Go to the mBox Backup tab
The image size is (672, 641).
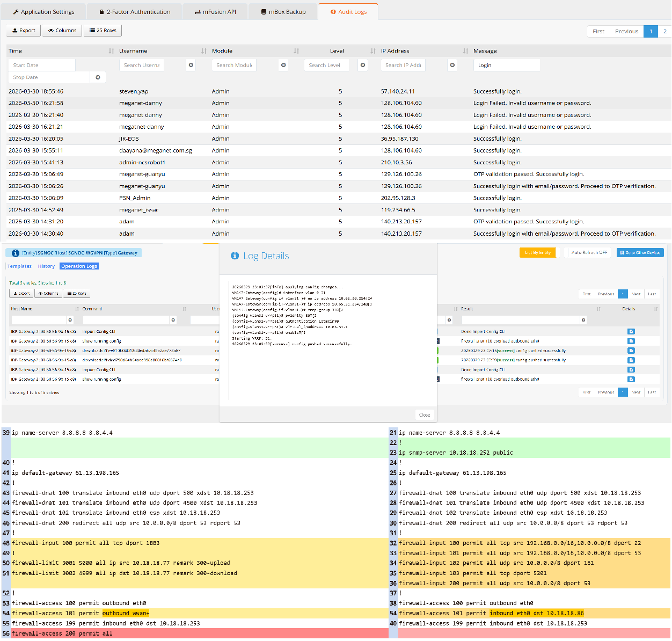coord(283,12)
